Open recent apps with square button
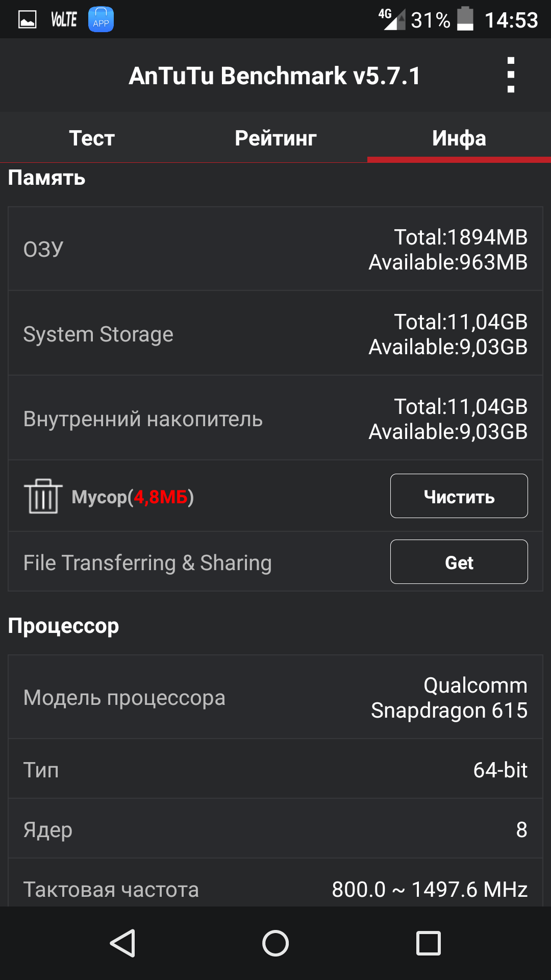 (x=429, y=943)
